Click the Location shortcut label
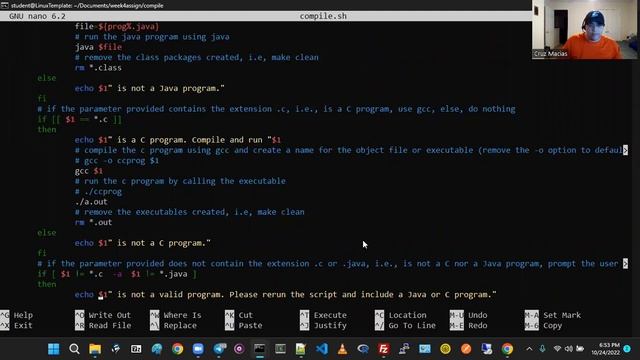 pos(407,315)
